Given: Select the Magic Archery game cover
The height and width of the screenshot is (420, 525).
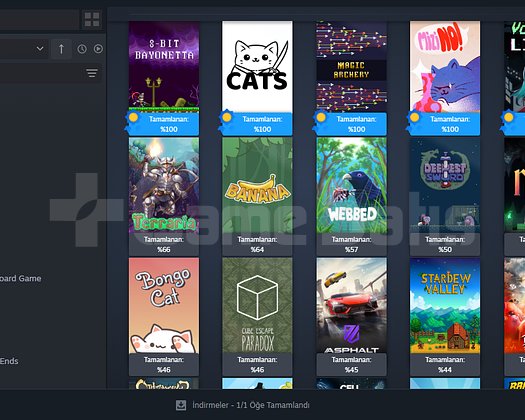Looking at the screenshot, I should [x=352, y=67].
